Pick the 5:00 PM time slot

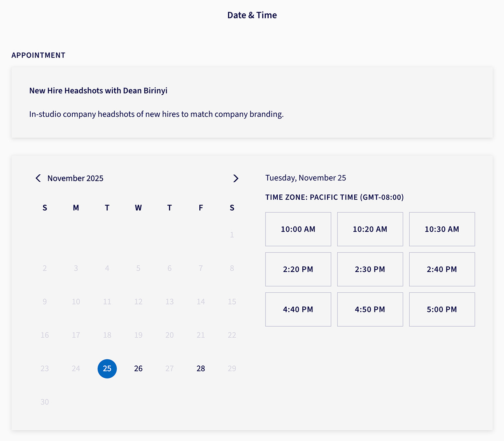point(442,309)
